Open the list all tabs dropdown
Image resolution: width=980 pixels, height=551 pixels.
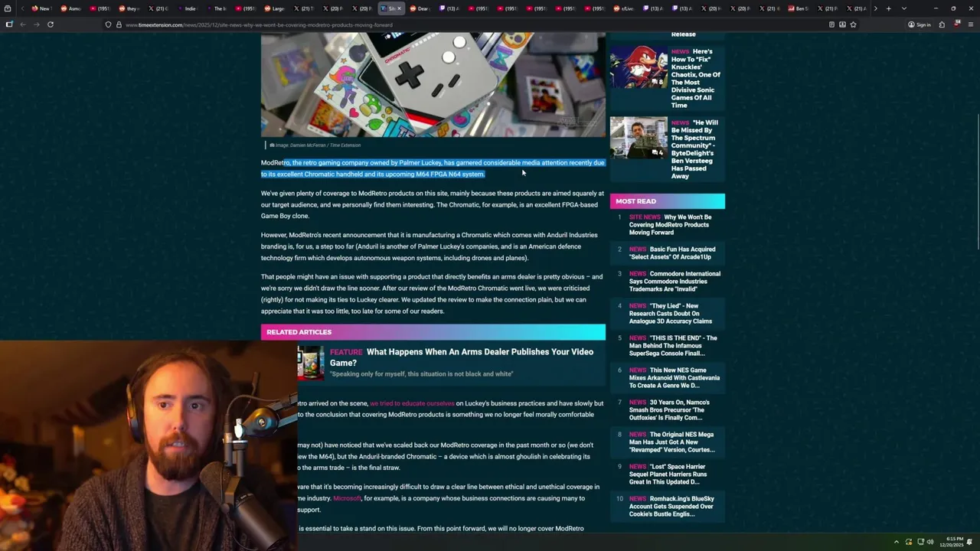click(x=904, y=8)
